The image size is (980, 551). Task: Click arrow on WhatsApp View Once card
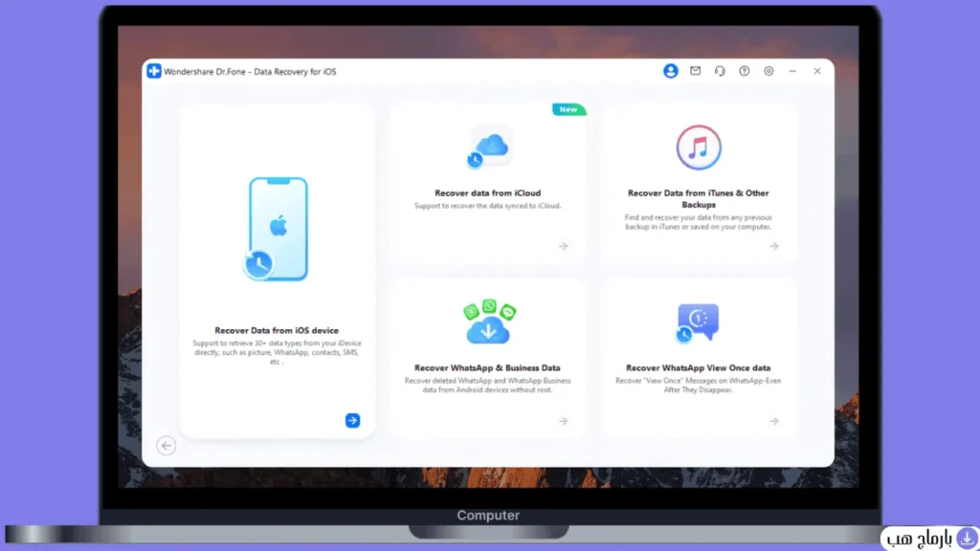(774, 421)
